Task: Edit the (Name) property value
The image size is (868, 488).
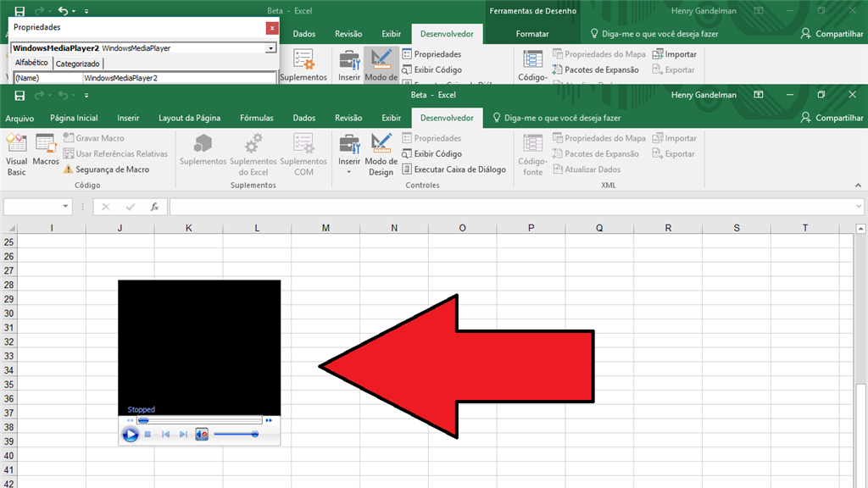Action: (180, 78)
